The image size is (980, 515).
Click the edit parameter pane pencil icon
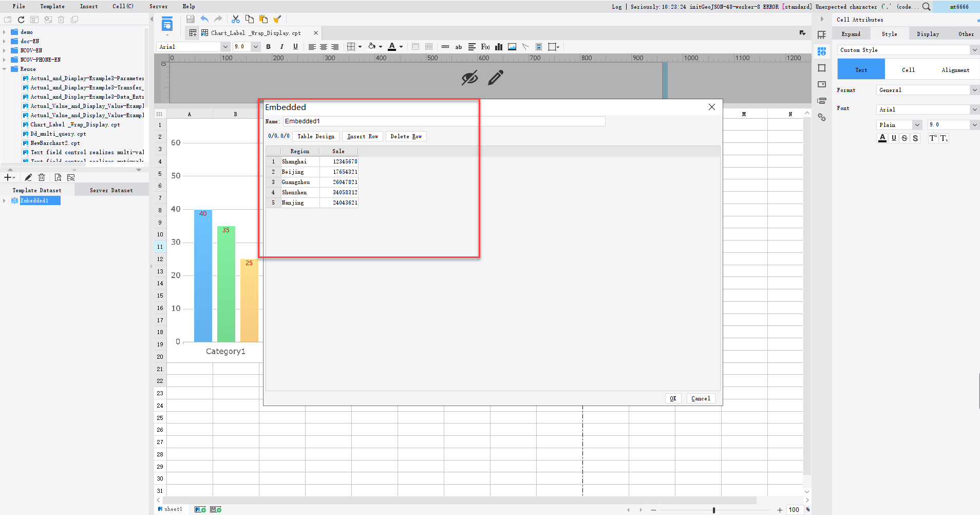496,78
